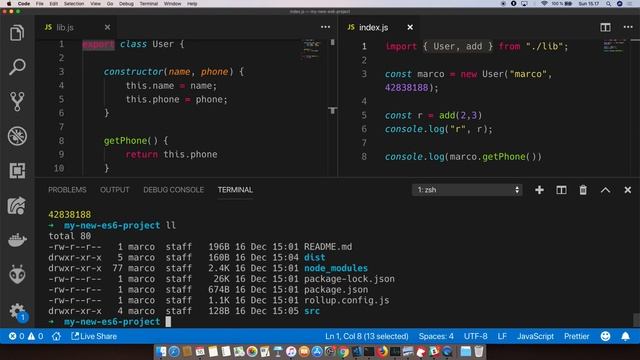Change language mode from JavaScript
This screenshot has width=640, height=360.
(x=535, y=336)
